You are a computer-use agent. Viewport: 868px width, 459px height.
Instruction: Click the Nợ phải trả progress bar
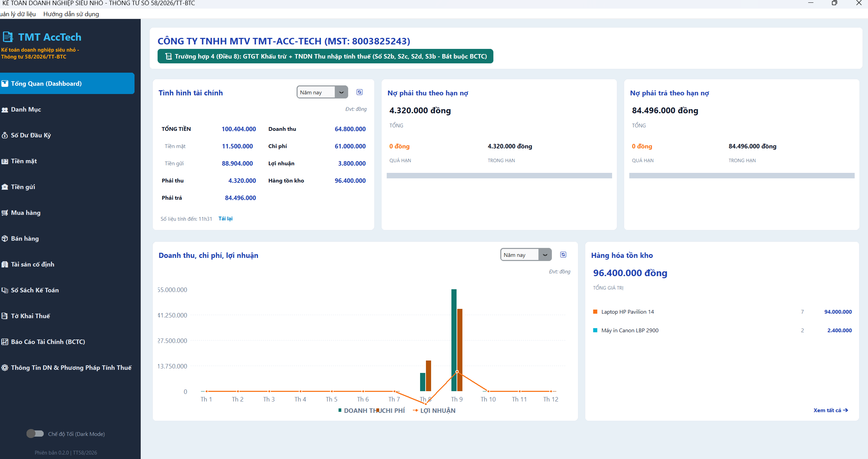point(742,176)
